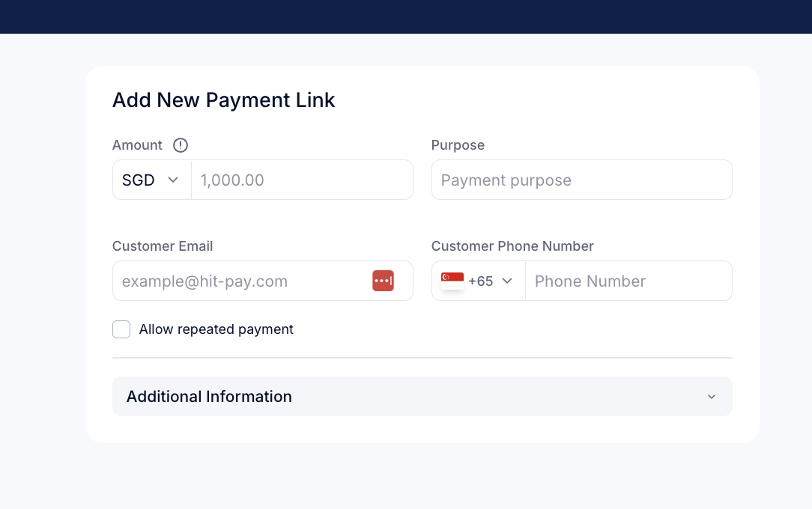Click the Customer Phone Number label
This screenshot has width=812, height=509.
point(512,246)
